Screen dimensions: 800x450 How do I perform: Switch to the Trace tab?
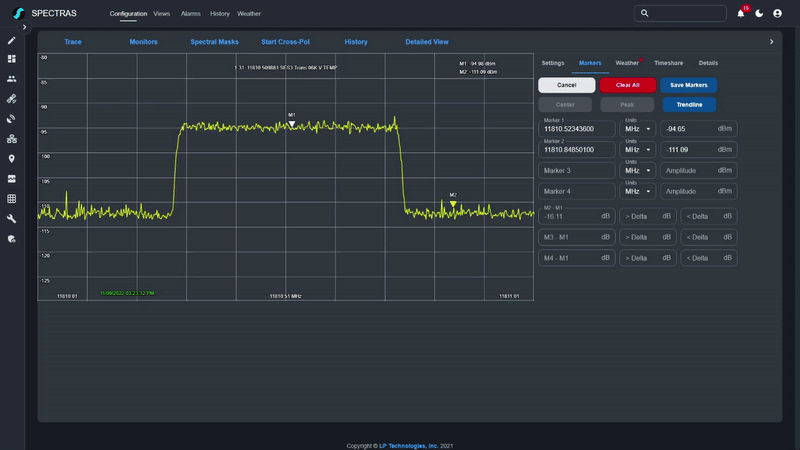[x=73, y=42]
